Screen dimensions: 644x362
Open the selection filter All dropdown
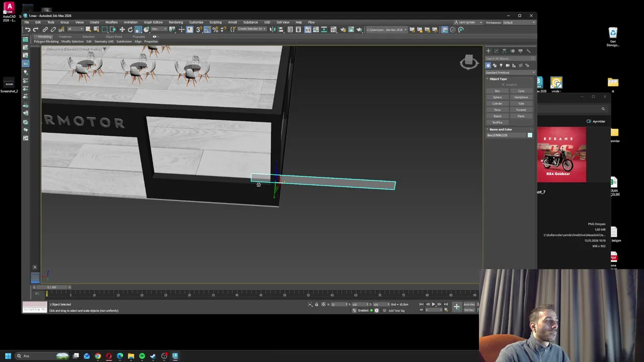click(74, 30)
